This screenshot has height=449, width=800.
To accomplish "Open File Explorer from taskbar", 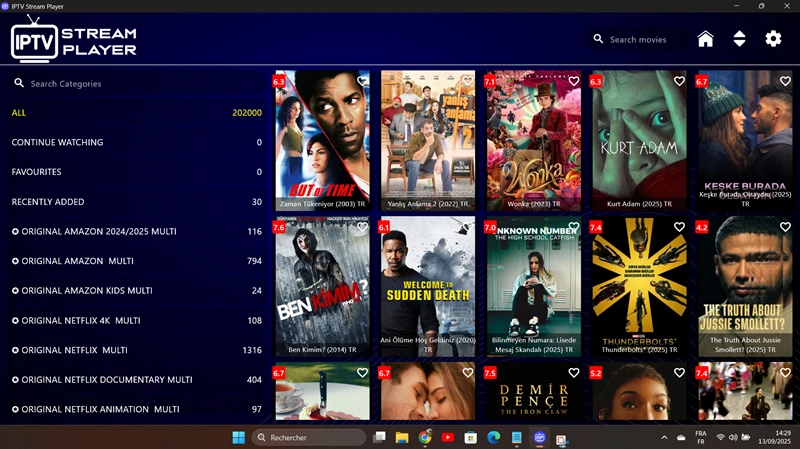I will click(402, 437).
